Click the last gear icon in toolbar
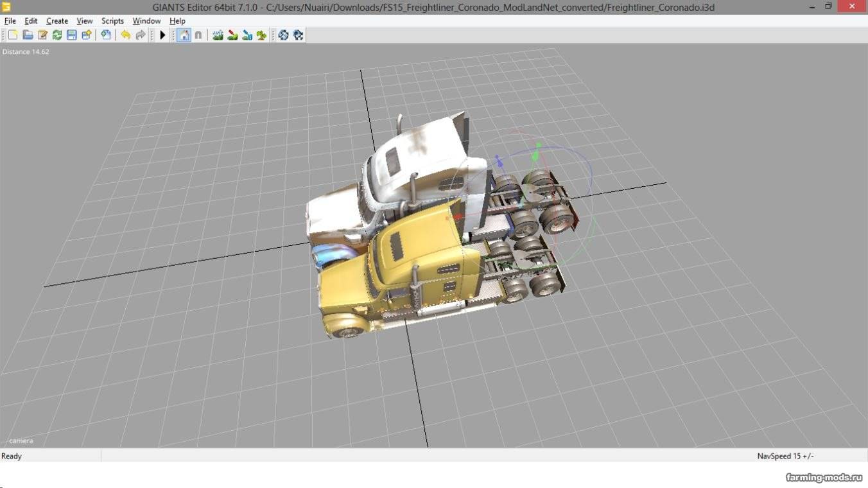Viewport: 868px width, 488px height. (298, 35)
